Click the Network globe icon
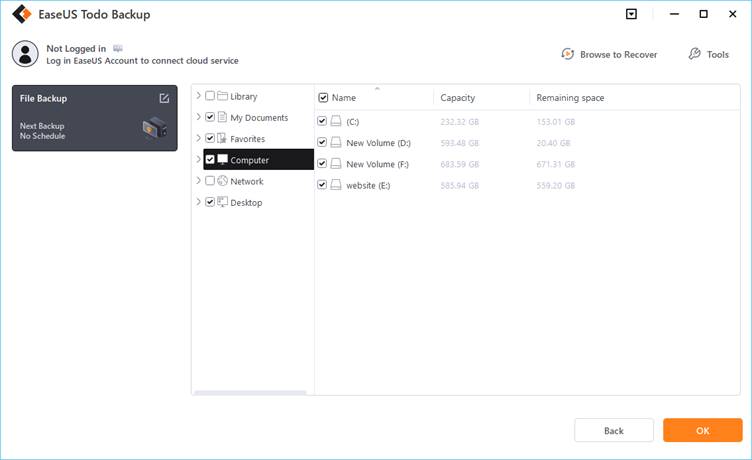Screen dimensions: 752x460 pyautogui.click(x=222, y=181)
